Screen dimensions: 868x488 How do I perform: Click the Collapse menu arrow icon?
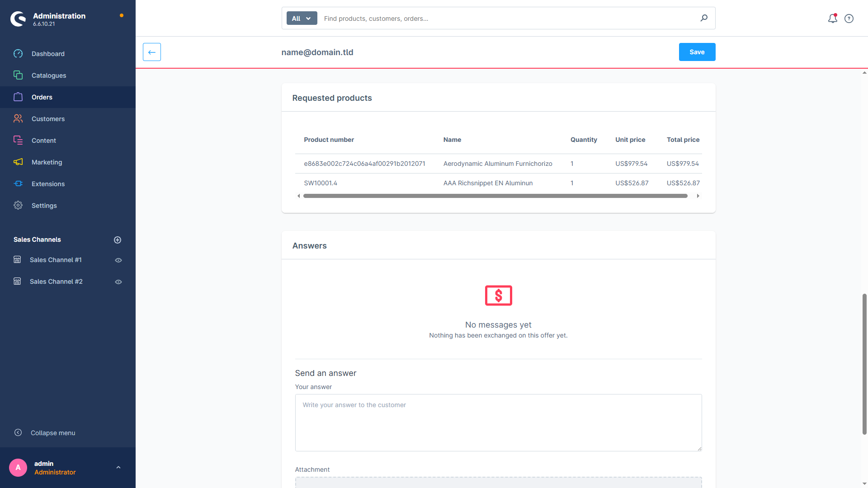(x=18, y=433)
